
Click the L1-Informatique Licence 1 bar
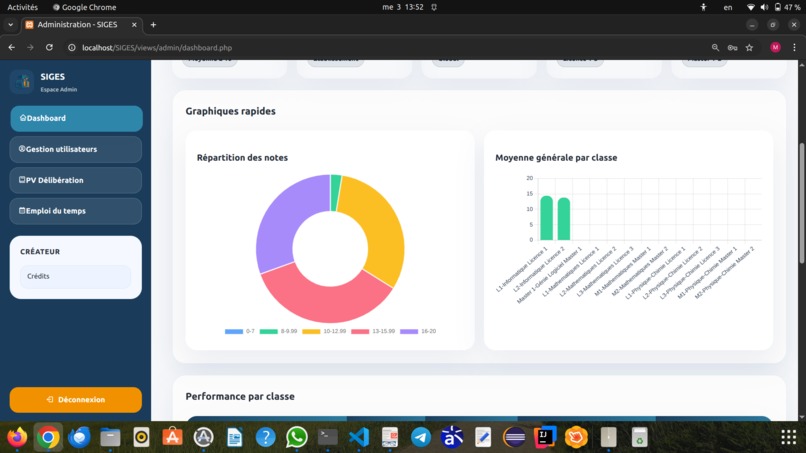(x=546, y=218)
